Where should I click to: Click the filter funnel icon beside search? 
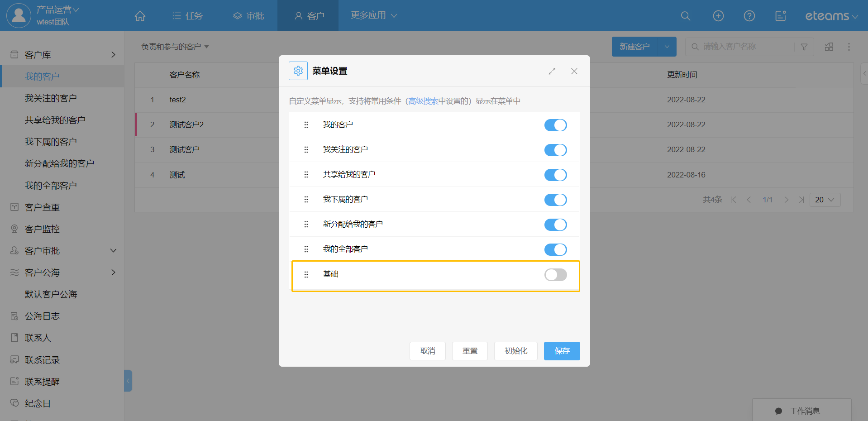pyautogui.click(x=804, y=47)
